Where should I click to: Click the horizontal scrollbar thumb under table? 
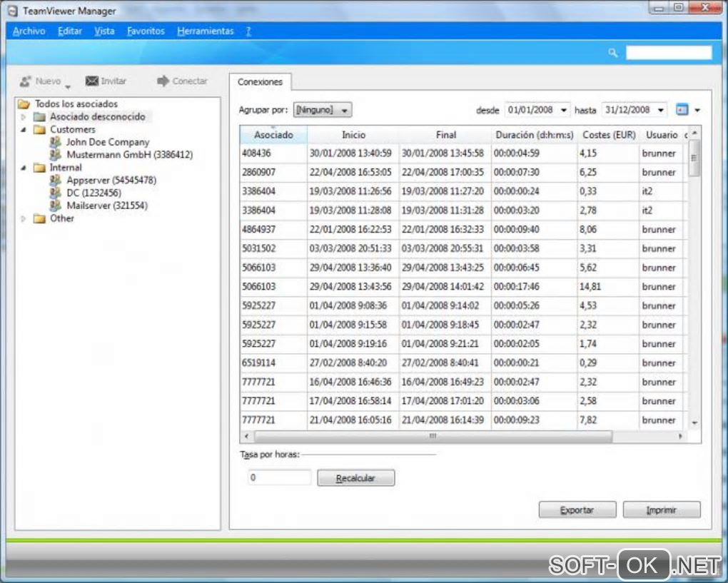[433, 436]
